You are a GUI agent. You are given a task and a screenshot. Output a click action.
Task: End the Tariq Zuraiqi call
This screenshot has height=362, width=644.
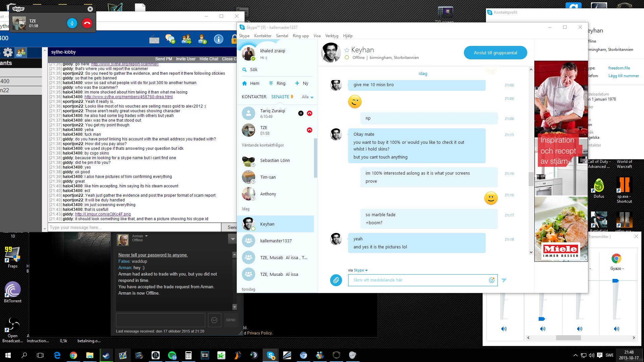(x=310, y=114)
